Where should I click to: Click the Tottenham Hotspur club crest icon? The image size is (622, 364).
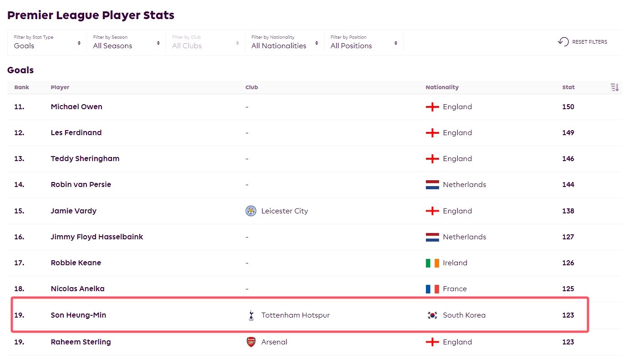coord(251,315)
